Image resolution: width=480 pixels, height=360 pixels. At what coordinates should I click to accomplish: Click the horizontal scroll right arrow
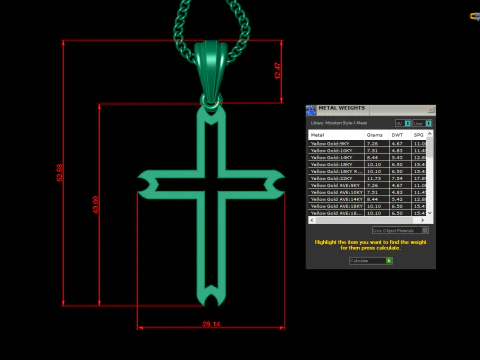(423, 220)
